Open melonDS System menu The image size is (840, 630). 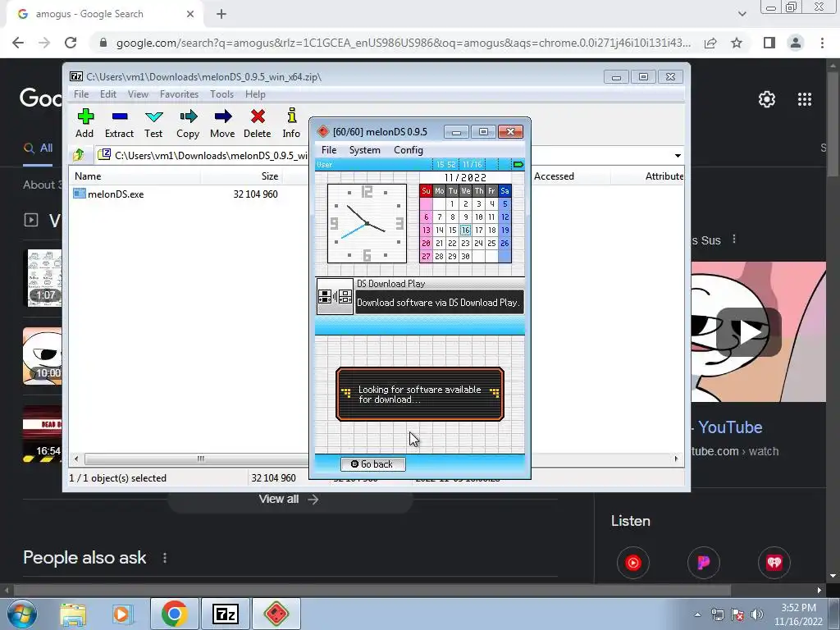click(365, 150)
